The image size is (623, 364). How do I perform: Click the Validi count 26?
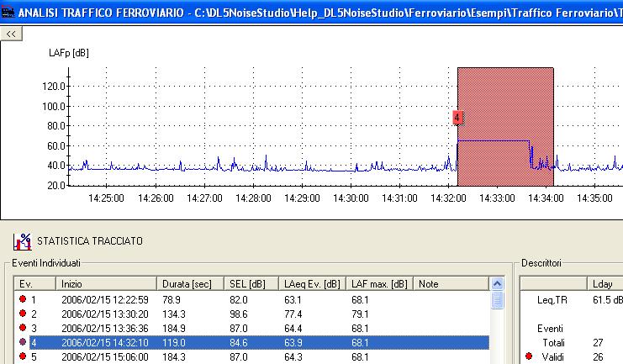click(x=598, y=356)
